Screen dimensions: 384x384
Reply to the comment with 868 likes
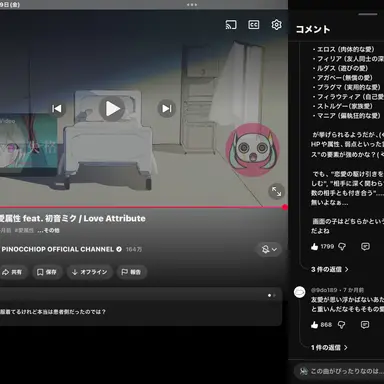[x=365, y=325]
